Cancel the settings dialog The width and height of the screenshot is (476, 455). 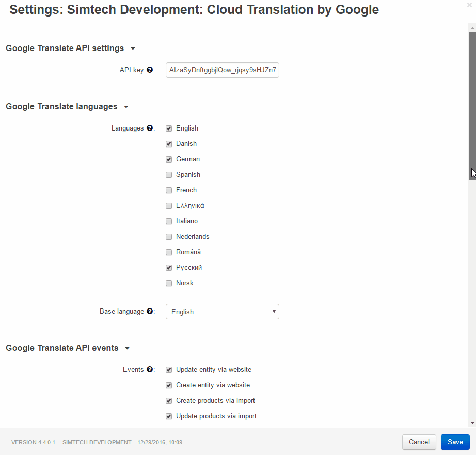pyautogui.click(x=419, y=442)
